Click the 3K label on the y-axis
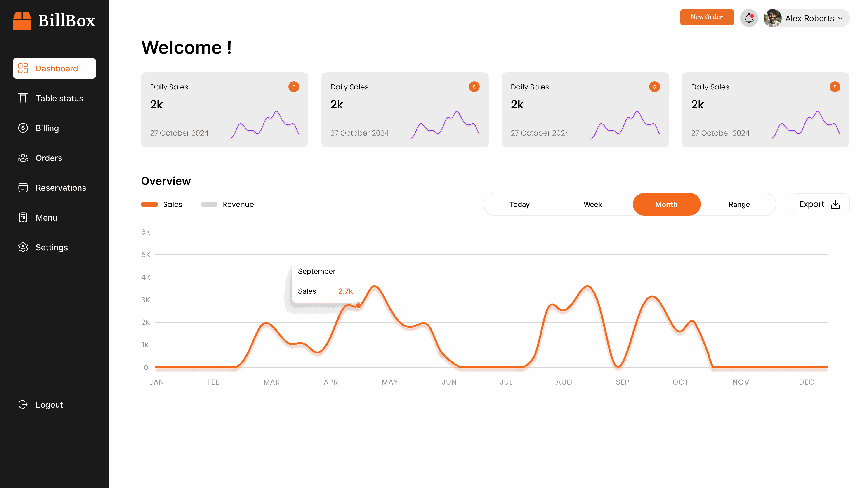 [146, 300]
